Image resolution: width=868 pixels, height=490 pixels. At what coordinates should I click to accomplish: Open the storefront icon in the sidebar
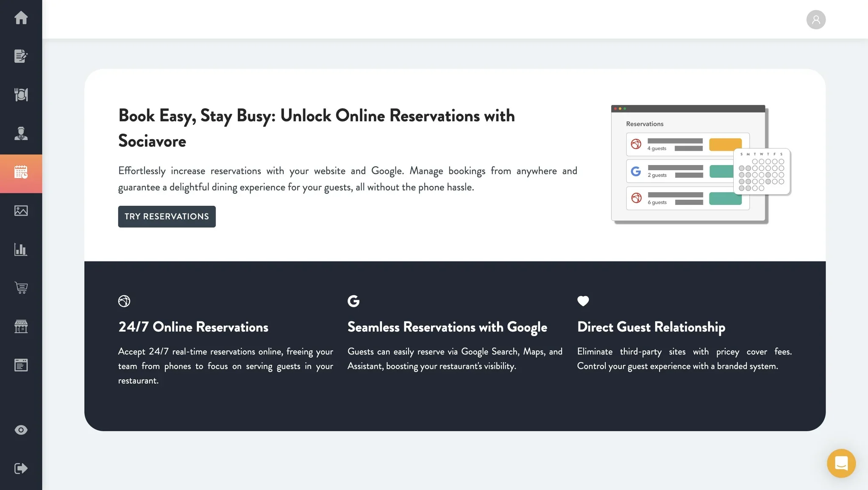coord(21,326)
